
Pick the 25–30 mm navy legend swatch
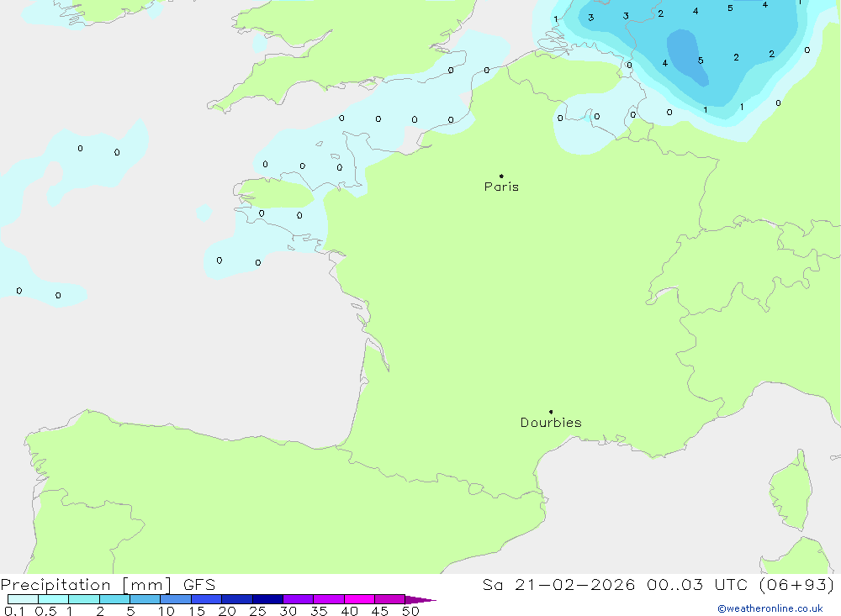[x=267, y=599]
